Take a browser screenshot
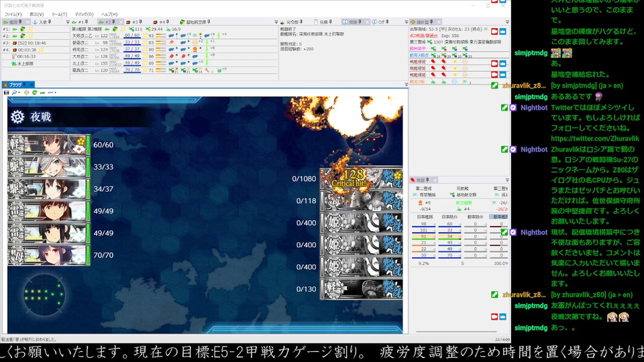Viewport: 644px width, 362px height. [x=6, y=93]
